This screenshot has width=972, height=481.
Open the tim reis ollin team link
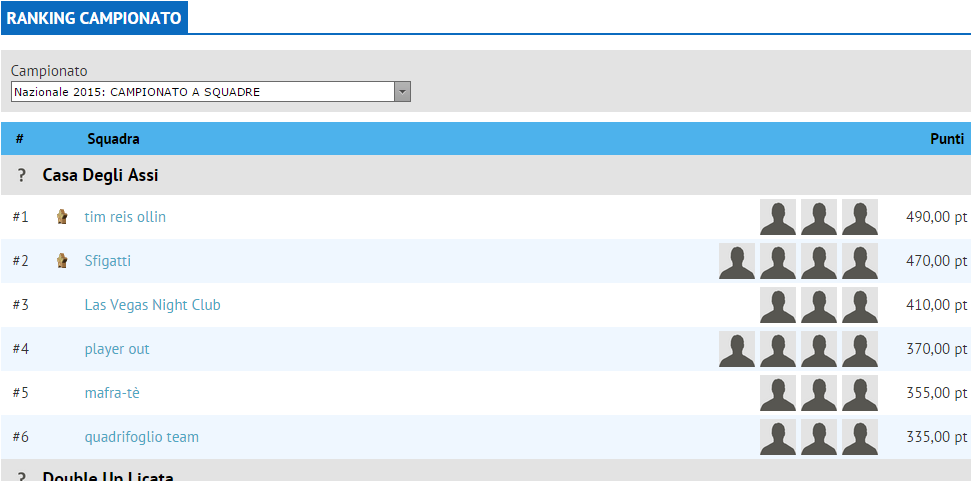click(125, 217)
